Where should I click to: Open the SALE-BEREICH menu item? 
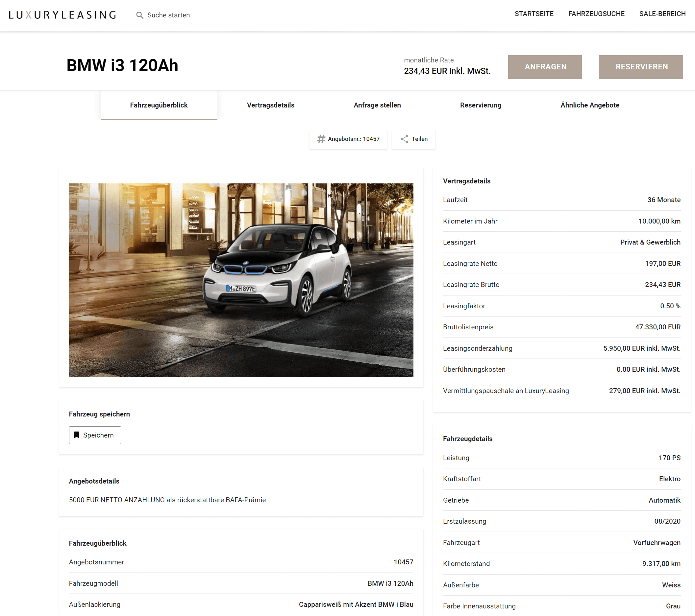click(662, 14)
